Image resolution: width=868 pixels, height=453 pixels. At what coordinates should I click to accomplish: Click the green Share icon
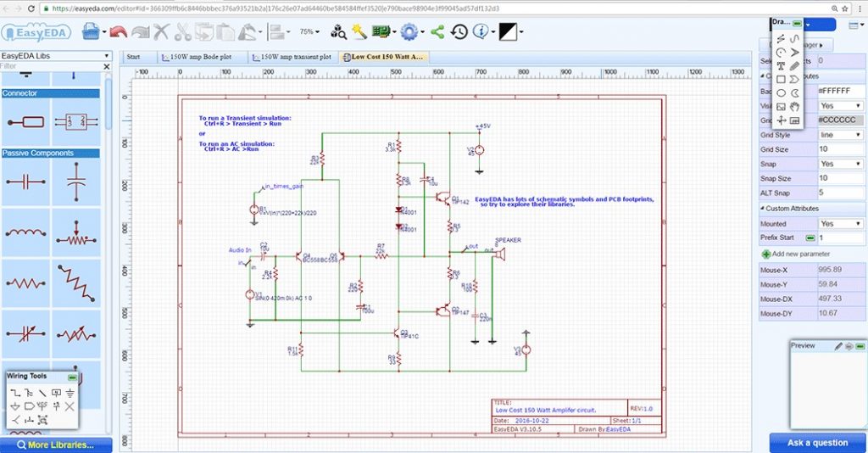point(437,31)
